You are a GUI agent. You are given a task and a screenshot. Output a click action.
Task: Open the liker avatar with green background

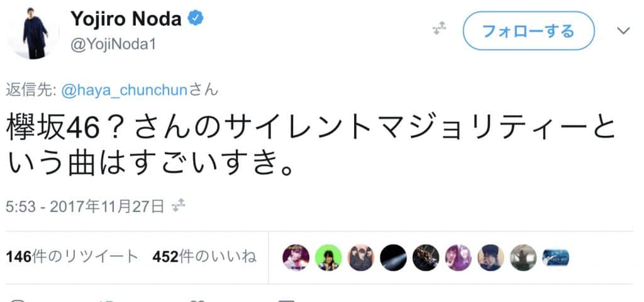(x=328, y=257)
